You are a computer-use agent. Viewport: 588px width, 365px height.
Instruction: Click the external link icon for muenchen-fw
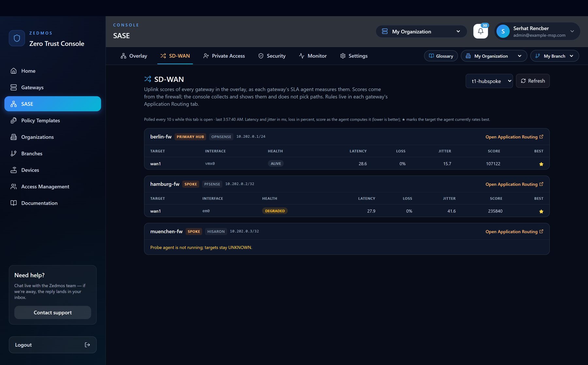pyautogui.click(x=541, y=231)
